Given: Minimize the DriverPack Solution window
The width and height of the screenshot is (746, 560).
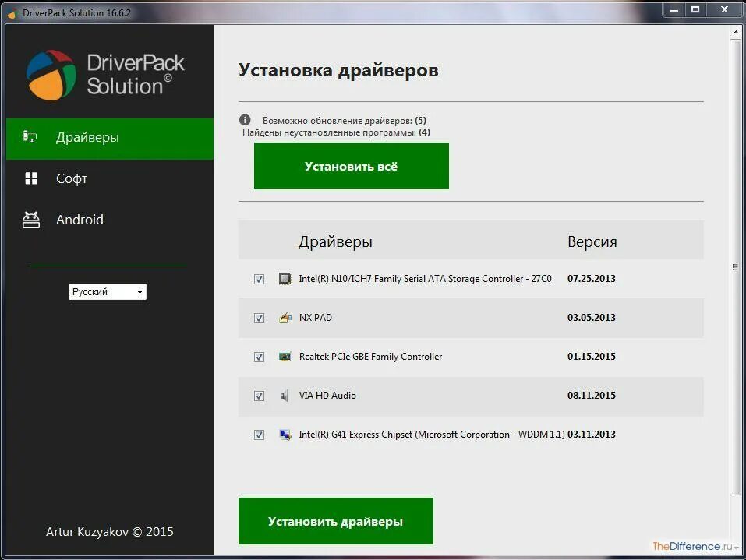Looking at the screenshot, I should click(674, 9).
